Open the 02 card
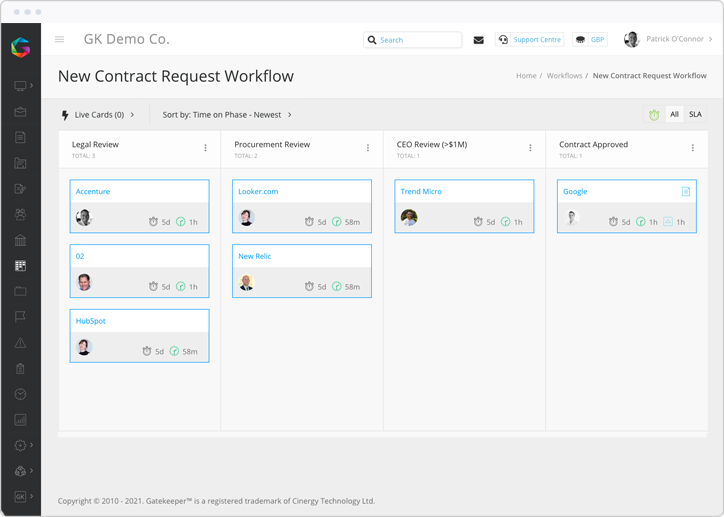This screenshot has width=724, height=517. [139, 271]
